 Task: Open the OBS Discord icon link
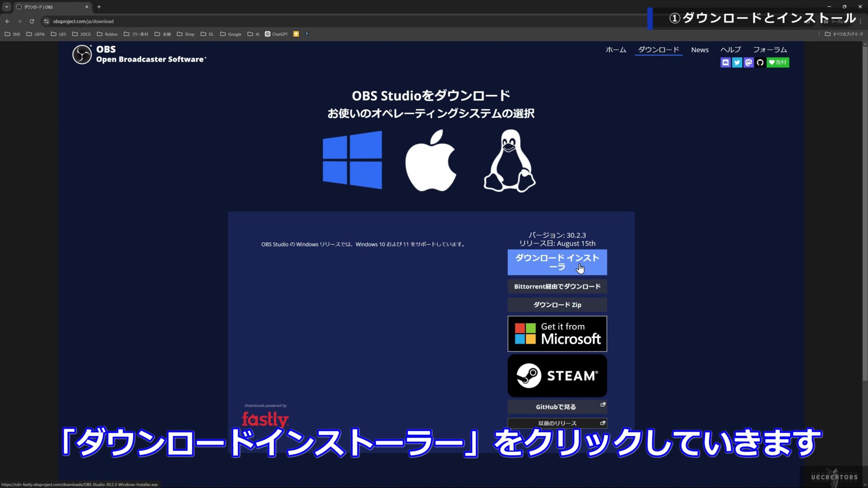point(725,62)
